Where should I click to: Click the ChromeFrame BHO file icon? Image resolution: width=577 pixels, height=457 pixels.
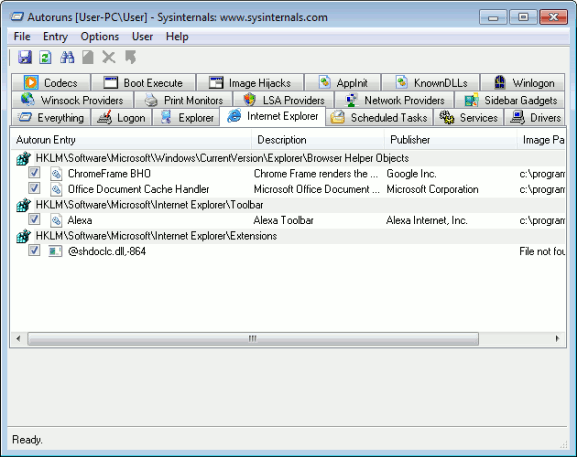[x=56, y=173]
